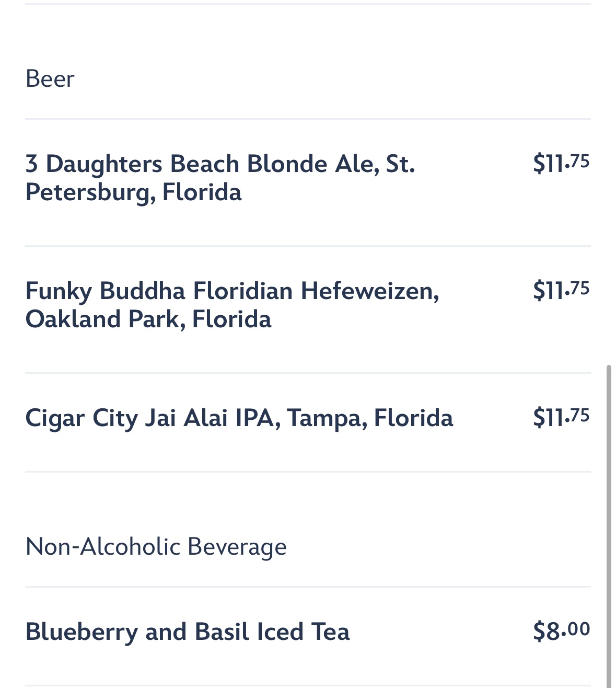This screenshot has width=616, height=688.
Task: Click the 3 Daughters Beach Blonde price
Action: (x=561, y=163)
